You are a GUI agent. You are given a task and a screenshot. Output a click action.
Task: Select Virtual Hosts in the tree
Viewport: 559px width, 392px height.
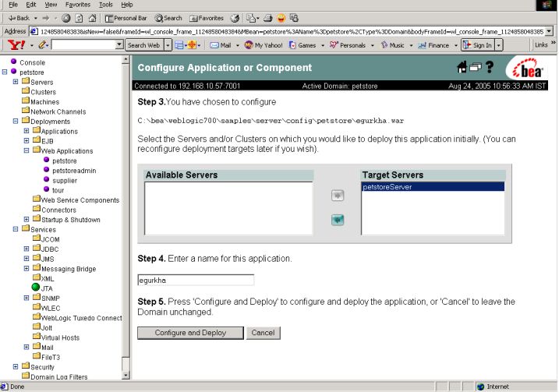(x=60, y=337)
